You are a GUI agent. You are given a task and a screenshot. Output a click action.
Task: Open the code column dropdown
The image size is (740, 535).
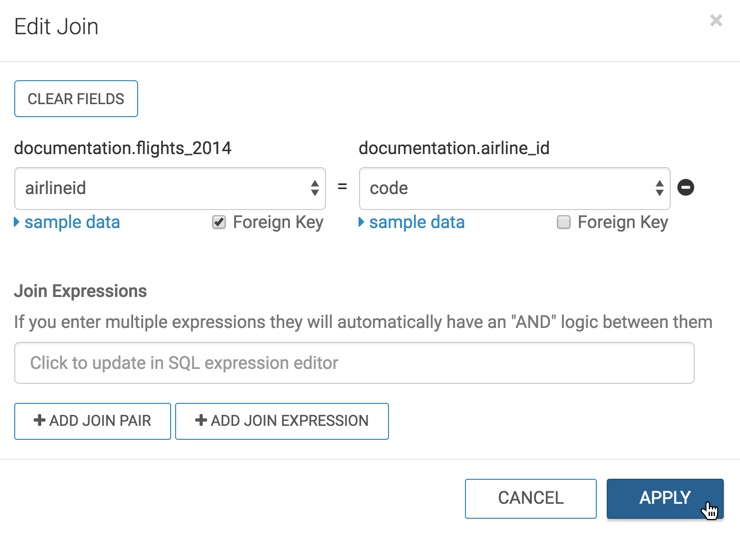pyautogui.click(x=514, y=188)
